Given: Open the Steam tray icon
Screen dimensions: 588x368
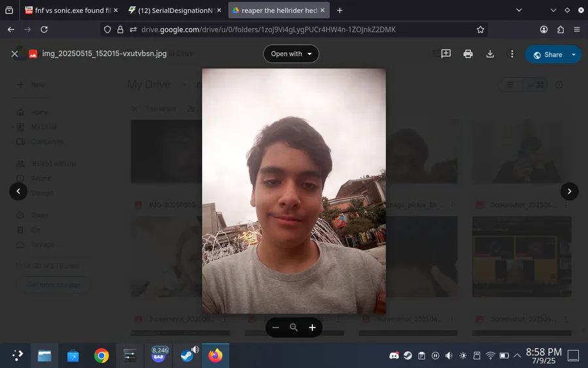Looking at the screenshot, I should pyautogui.click(x=408, y=356).
